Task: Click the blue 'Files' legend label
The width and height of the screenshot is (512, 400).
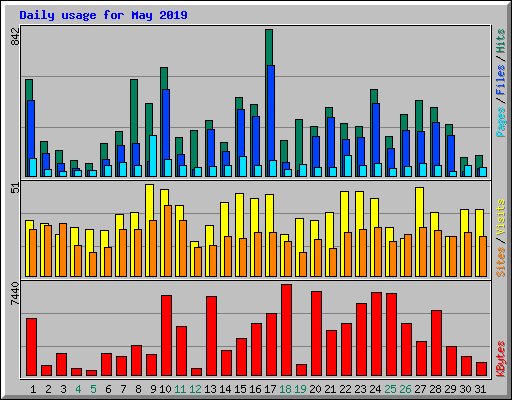Action: [x=500, y=80]
